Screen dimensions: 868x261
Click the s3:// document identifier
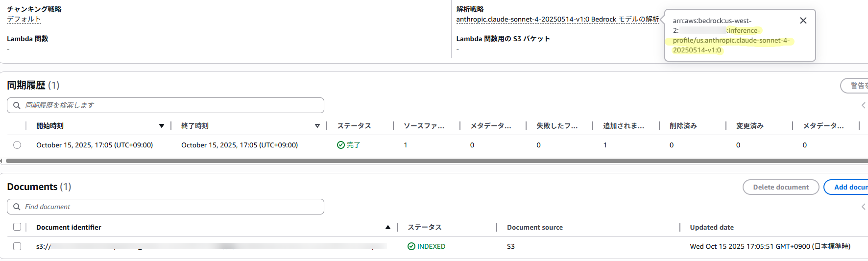pos(211,246)
